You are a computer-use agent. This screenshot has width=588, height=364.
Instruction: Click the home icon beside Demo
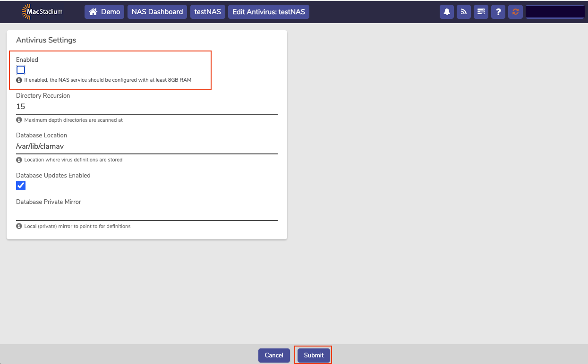click(94, 12)
